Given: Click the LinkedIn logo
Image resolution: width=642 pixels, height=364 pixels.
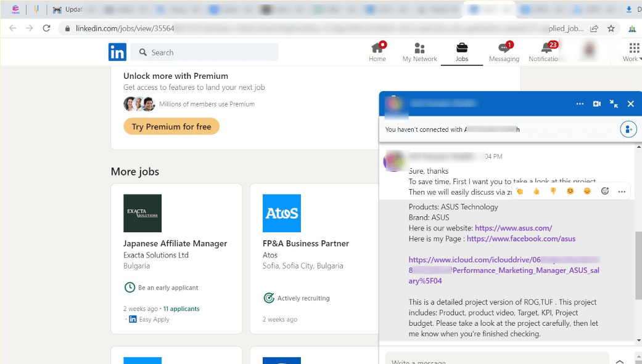Looking at the screenshot, I should pyautogui.click(x=117, y=52).
